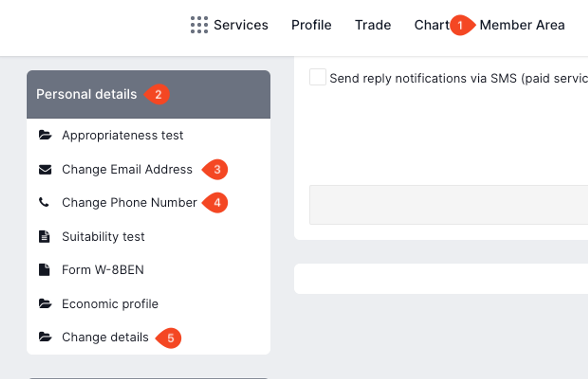
Task: Select Suitability test link
Action: pos(103,237)
